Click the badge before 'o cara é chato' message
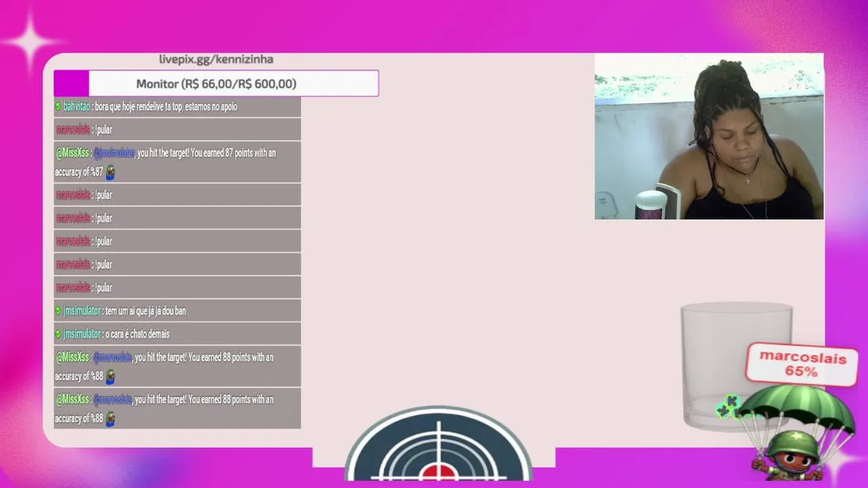 58,334
